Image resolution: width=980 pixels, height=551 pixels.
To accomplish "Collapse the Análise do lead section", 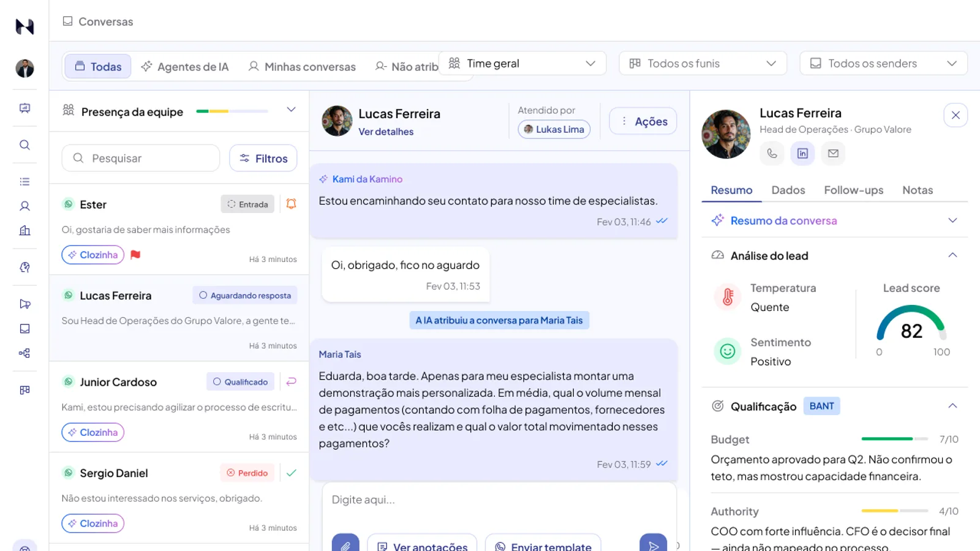I will click(x=952, y=255).
